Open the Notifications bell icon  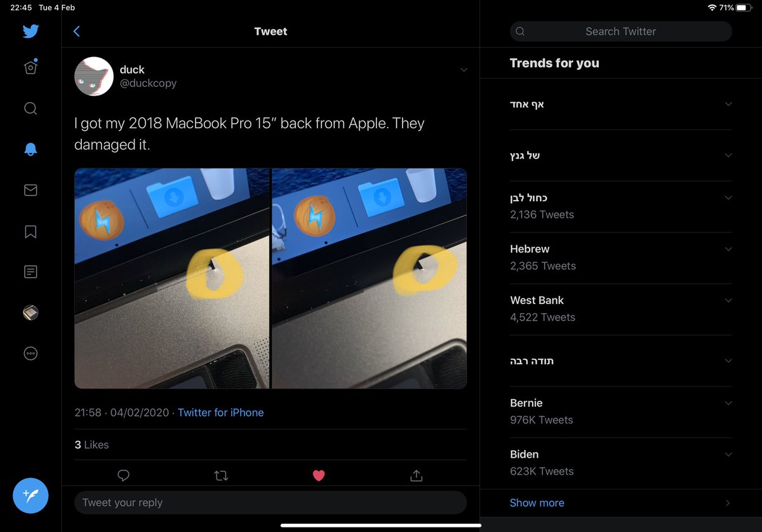pos(30,149)
